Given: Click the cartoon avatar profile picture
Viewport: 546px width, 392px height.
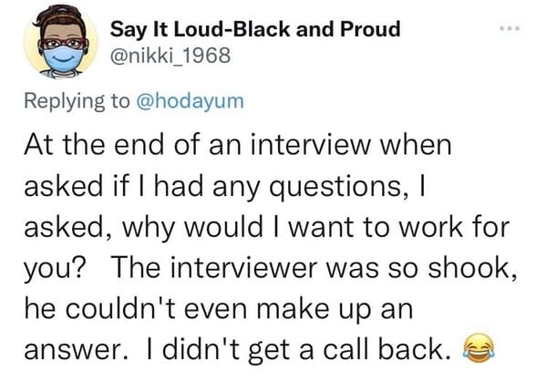Looking at the screenshot, I should point(60,42).
